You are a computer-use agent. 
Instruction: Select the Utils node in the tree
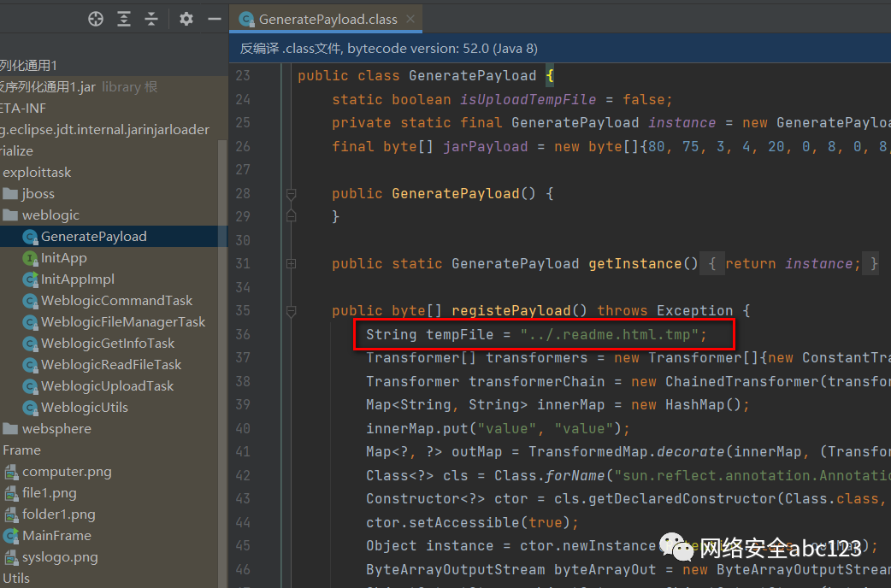16,579
